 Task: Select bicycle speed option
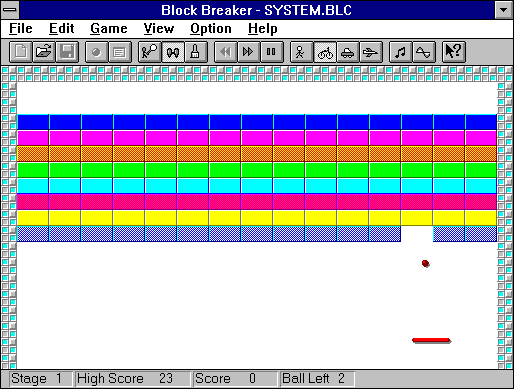point(325,52)
